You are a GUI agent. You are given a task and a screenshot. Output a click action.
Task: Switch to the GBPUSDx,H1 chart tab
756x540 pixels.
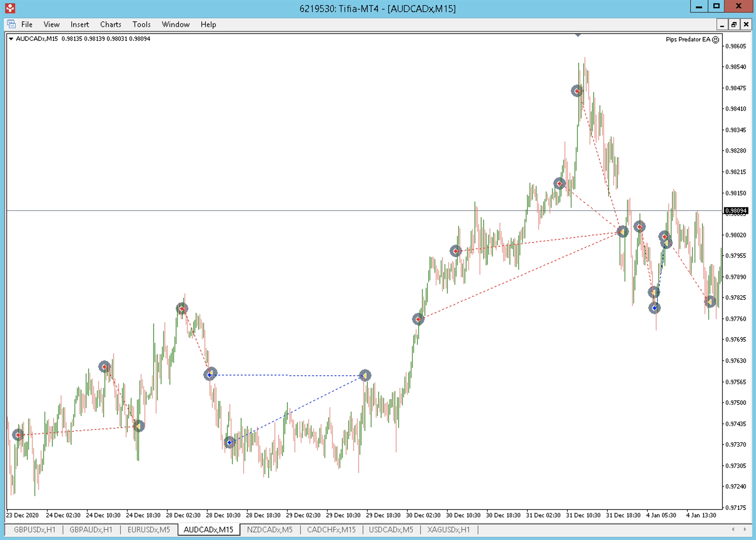(35, 530)
